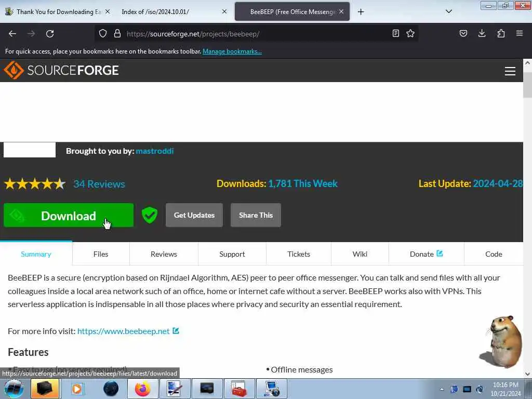Click the Firefox taskbar icon
Image resolution: width=532 pixels, height=399 pixels.
tap(142, 389)
